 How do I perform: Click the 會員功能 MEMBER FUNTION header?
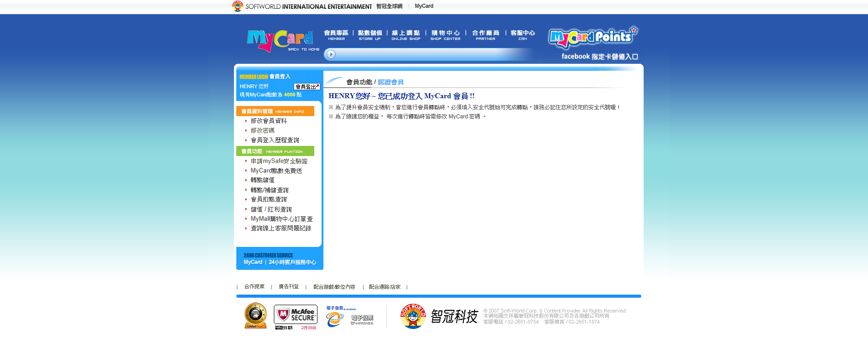[x=275, y=151]
